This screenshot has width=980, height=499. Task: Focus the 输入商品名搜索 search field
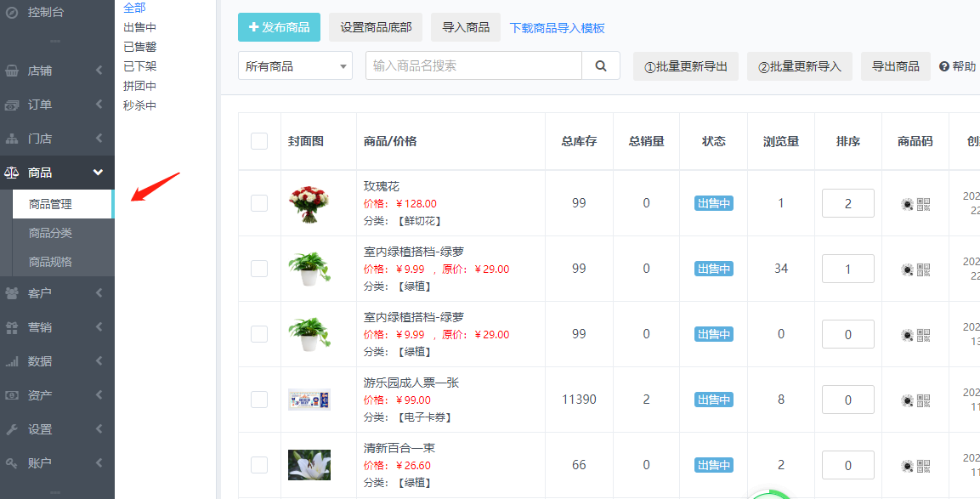473,65
